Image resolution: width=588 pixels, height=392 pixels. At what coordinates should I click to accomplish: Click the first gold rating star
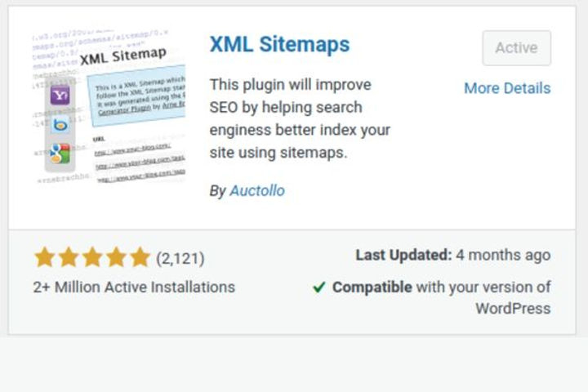45,257
